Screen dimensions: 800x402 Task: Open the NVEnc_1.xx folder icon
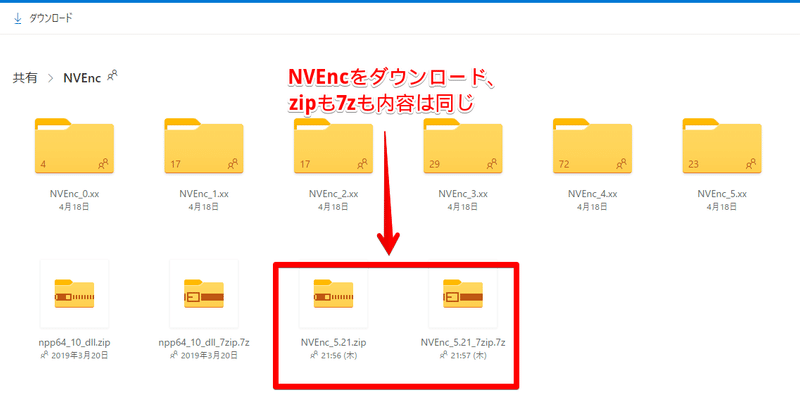click(204, 146)
